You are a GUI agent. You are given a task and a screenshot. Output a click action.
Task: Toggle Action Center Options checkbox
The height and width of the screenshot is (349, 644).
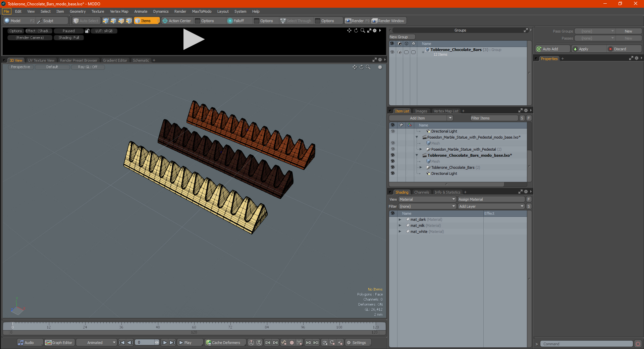(x=198, y=21)
